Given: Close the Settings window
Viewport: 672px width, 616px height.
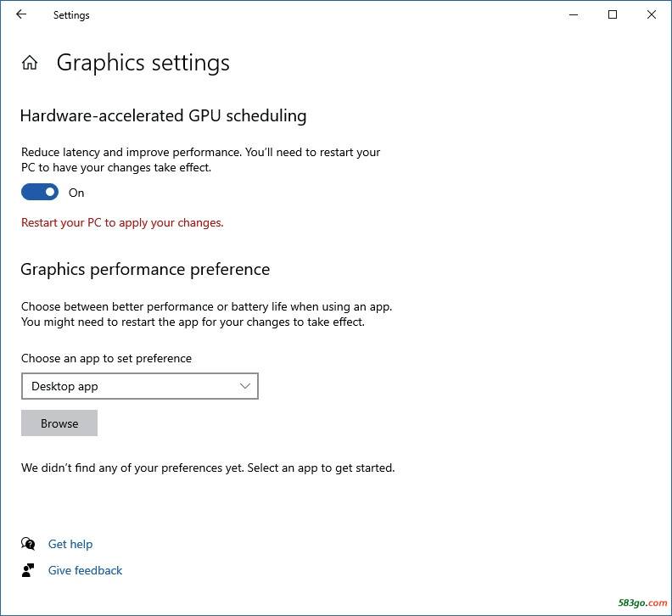Looking at the screenshot, I should coord(652,14).
